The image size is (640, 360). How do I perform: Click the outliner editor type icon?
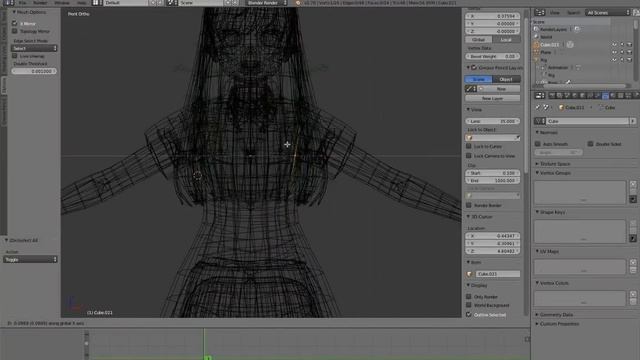coord(540,13)
